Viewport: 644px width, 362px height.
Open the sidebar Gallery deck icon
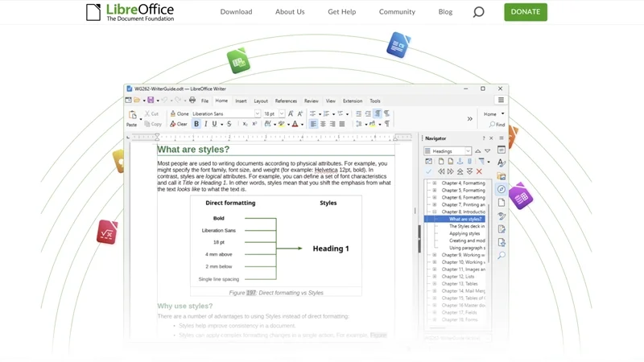[502, 176]
